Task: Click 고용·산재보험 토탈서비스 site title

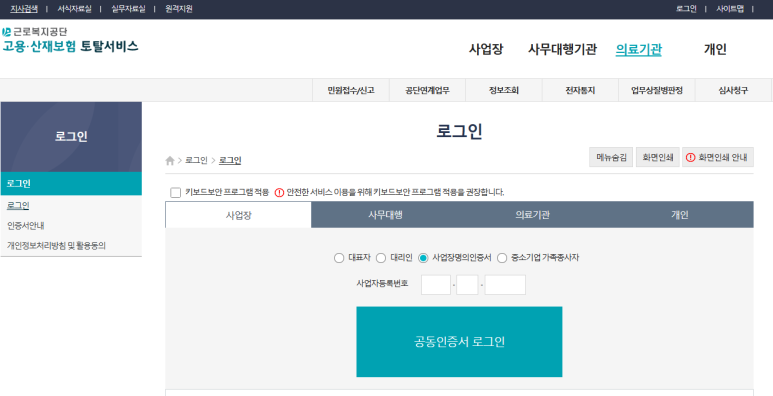Action: pyautogui.click(x=70, y=46)
